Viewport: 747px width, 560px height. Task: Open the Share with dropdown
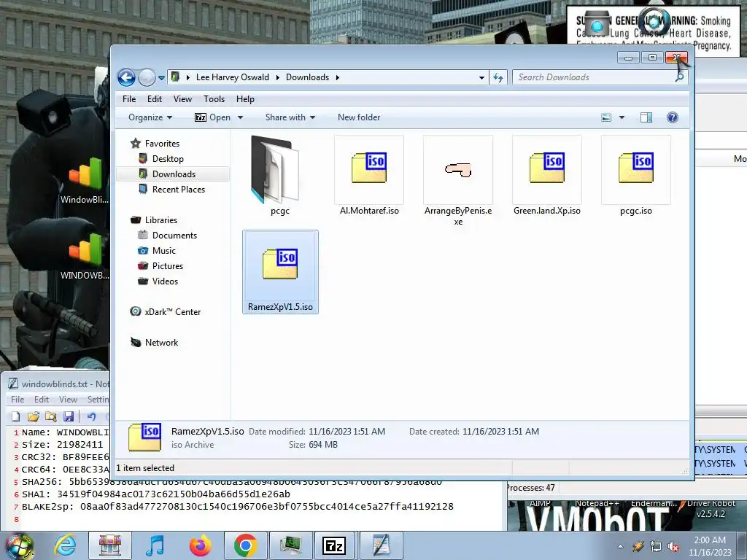(x=290, y=117)
